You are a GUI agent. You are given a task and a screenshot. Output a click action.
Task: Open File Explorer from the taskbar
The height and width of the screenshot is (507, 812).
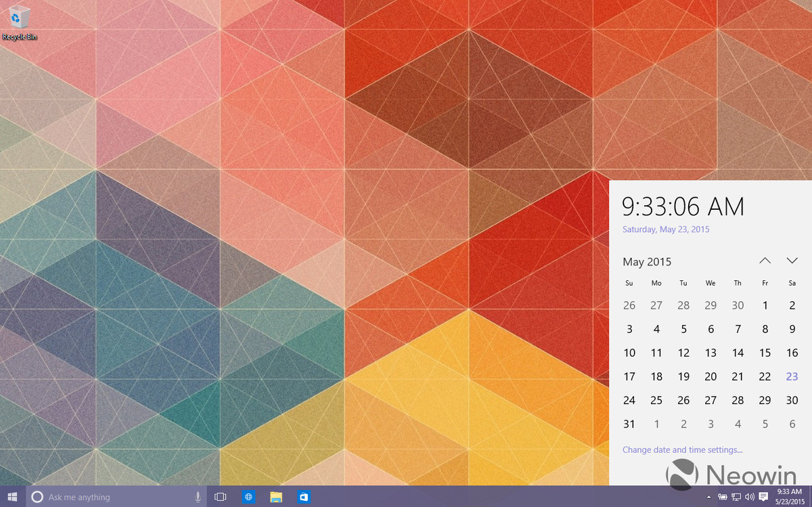coord(276,497)
